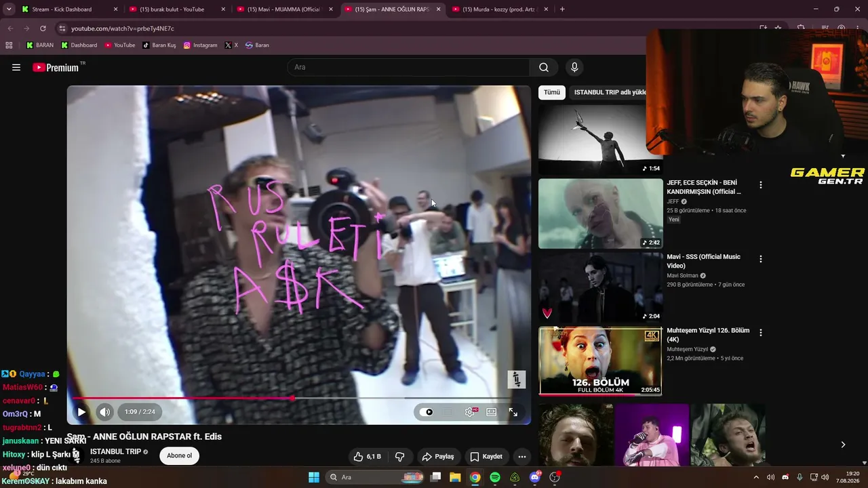Show hidden system tray icons

point(756,477)
